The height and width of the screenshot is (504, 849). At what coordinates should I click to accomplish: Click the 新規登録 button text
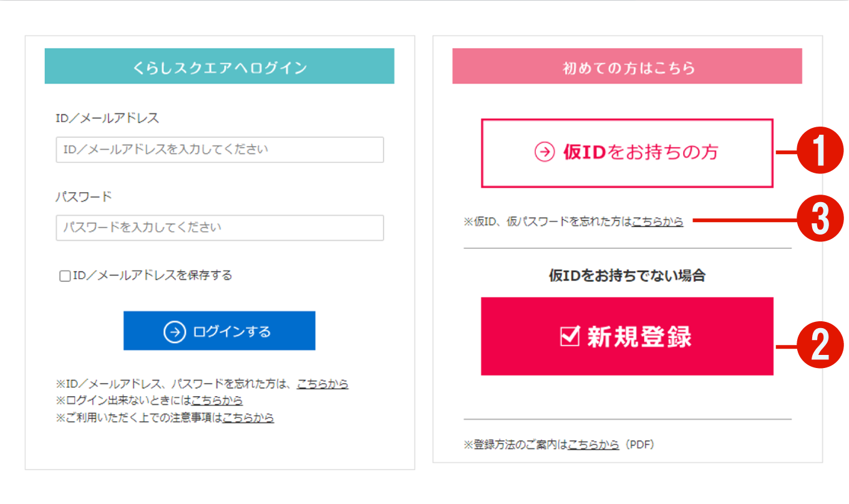pyautogui.click(x=639, y=336)
